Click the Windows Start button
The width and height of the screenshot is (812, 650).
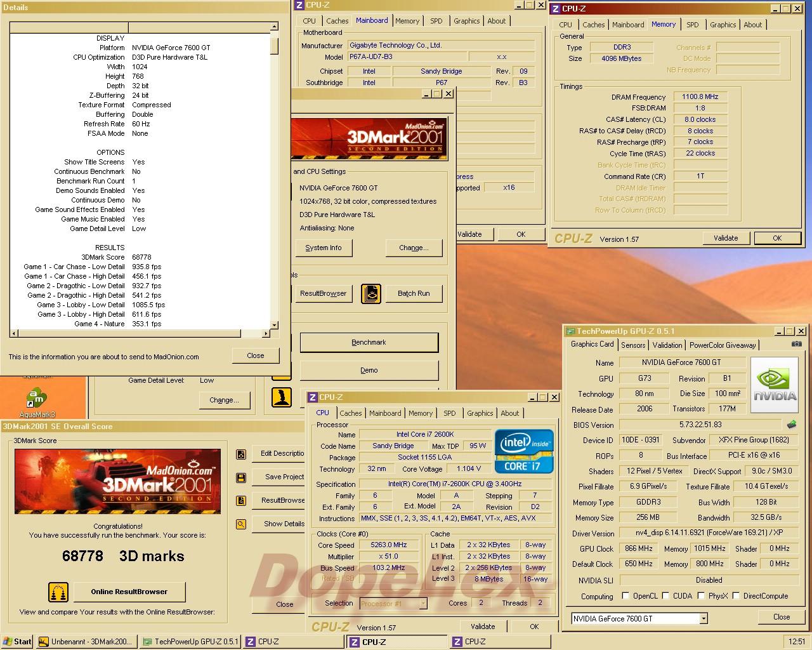pyautogui.click(x=17, y=642)
